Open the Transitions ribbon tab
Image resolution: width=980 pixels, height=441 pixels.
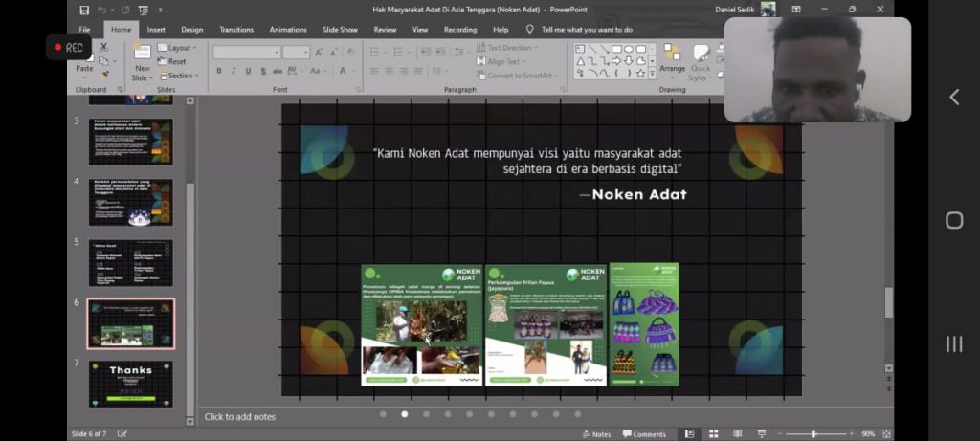tap(235, 30)
